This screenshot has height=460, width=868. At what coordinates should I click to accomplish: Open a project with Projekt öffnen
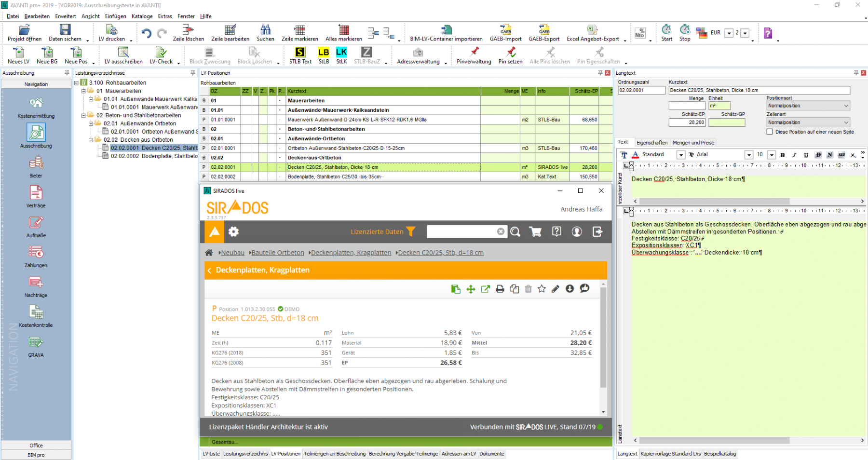(x=24, y=33)
